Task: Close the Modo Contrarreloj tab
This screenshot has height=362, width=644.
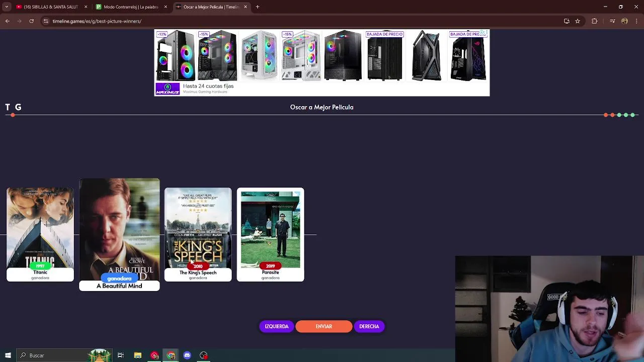Action: click(x=166, y=7)
